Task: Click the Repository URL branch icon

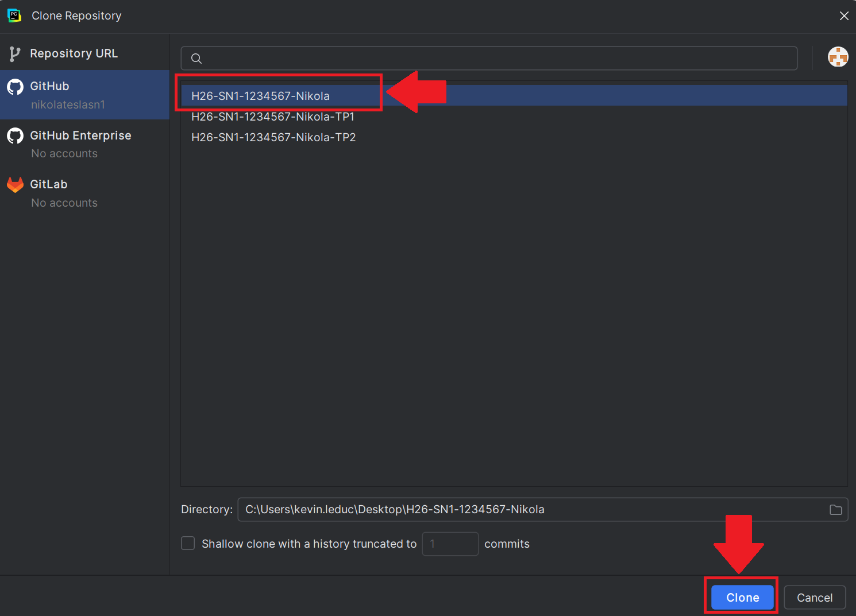Action: [15, 54]
